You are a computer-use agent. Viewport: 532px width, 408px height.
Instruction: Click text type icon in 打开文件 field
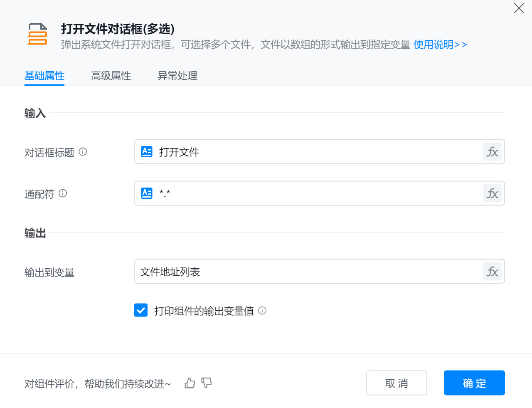[x=147, y=152]
